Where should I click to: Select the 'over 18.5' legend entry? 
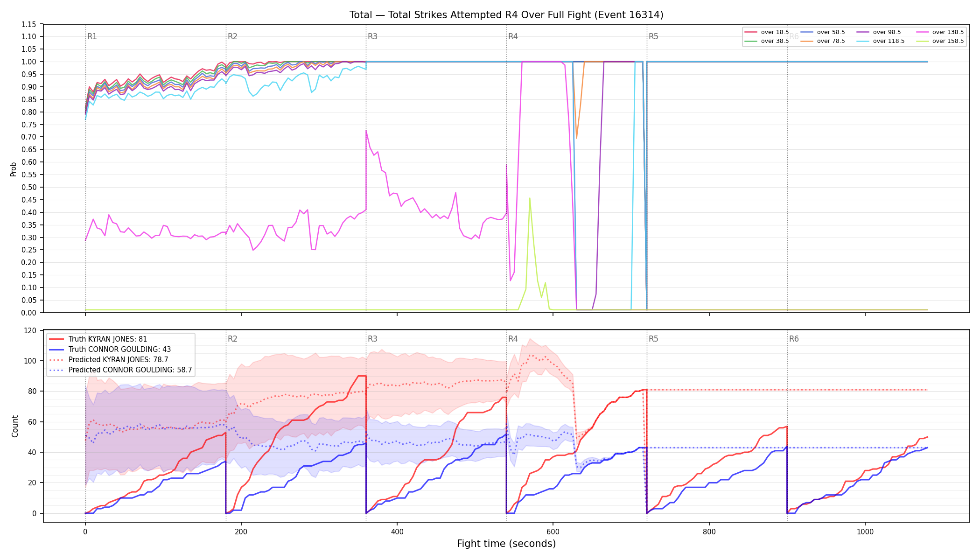pos(767,32)
